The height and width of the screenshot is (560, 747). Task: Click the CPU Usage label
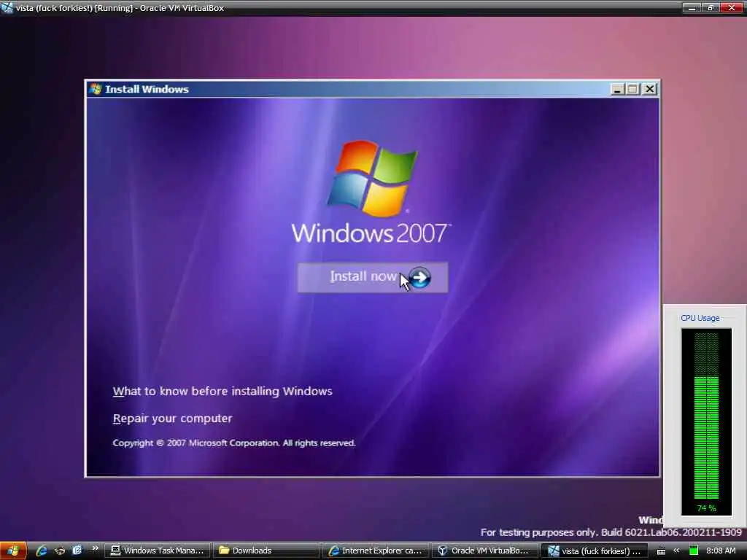tap(700, 318)
